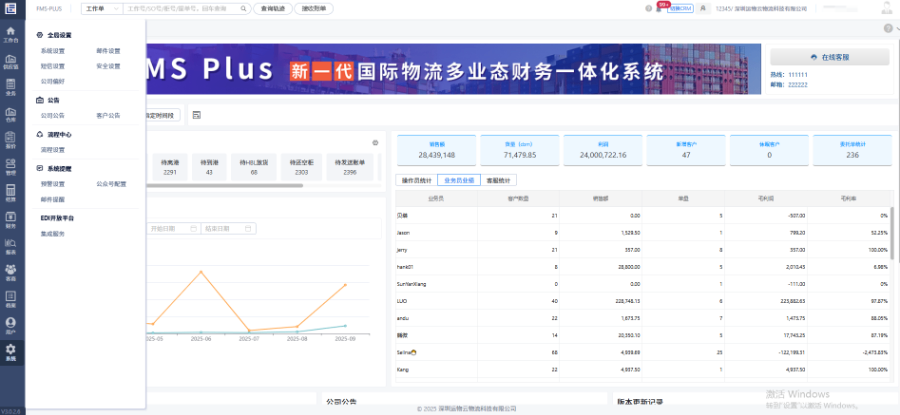Open the 开始日期 date picker

click(170, 228)
